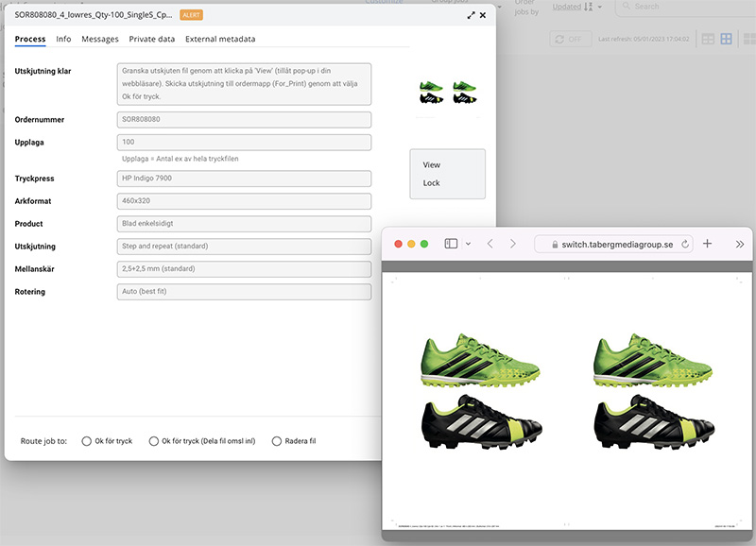Open a new Safari tab
This screenshot has height=546, width=756.
coord(708,244)
